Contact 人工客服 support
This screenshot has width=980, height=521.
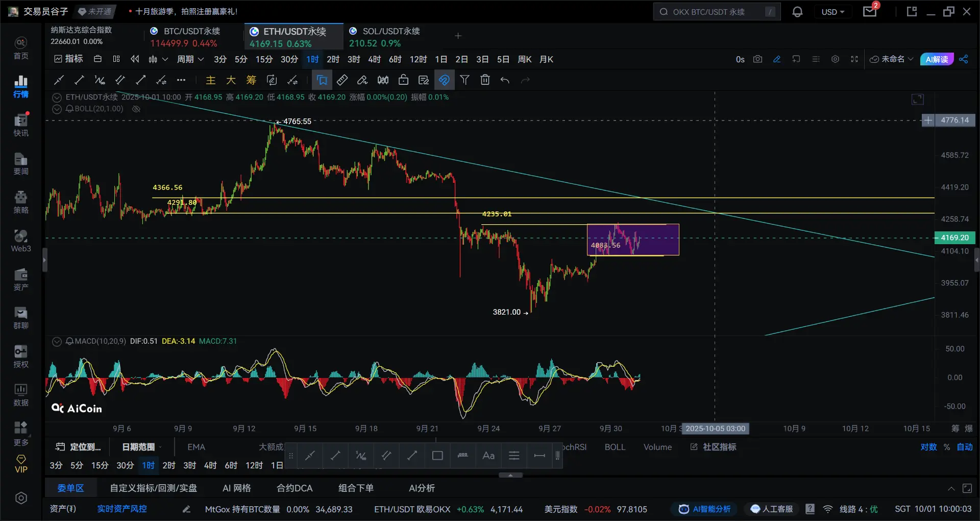point(772,509)
